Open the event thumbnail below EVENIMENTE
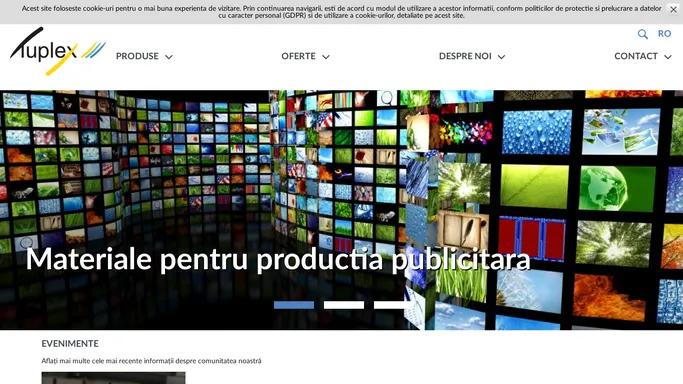The width and height of the screenshot is (683, 384). pos(113,378)
